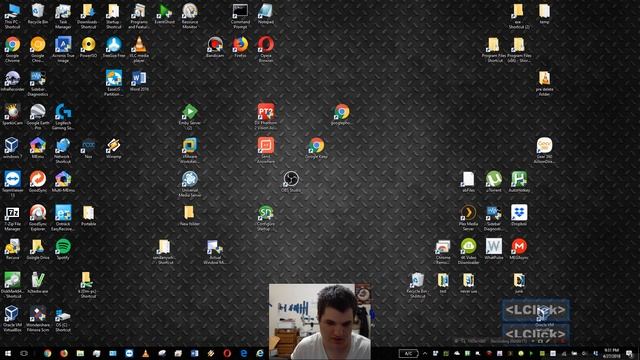Open the Winamp desktop shortcut

(113, 148)
